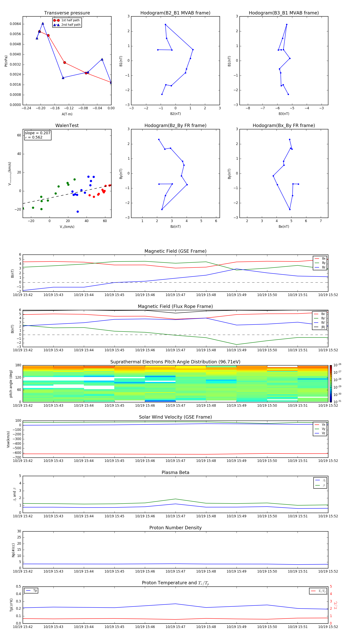Click the 'βp and β' y-axis label
351x644 pixels.
click(x=14, y=494)
